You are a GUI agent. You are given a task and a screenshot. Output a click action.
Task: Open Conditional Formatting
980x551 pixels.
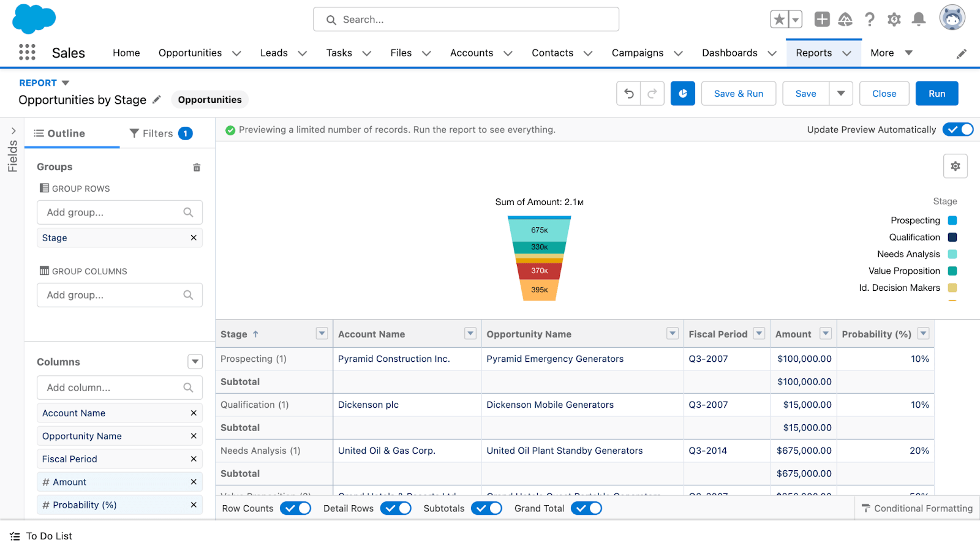(x=918, y=508)
